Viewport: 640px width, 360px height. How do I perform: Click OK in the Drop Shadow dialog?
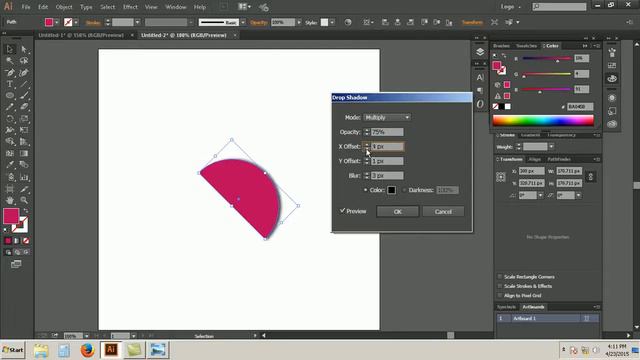coord(398,211)
